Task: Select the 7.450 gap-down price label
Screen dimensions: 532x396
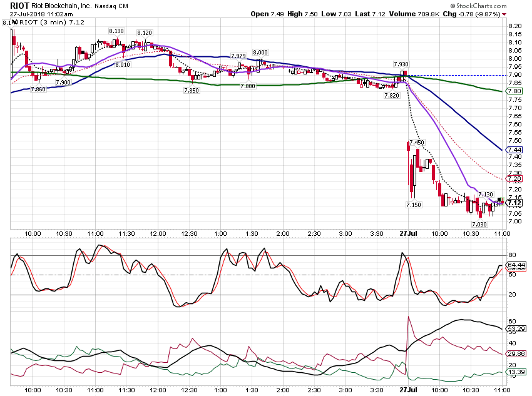Action: tap(417, 143)
